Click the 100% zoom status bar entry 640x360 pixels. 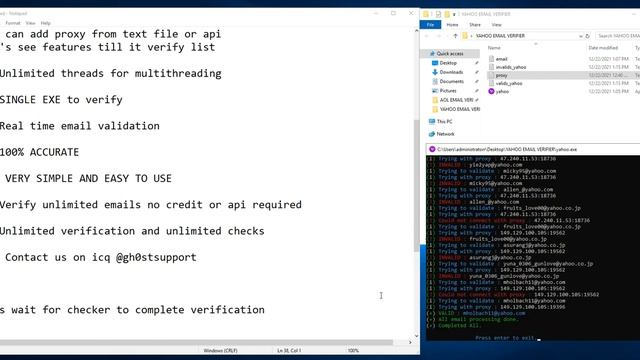(x=353, y=351)
